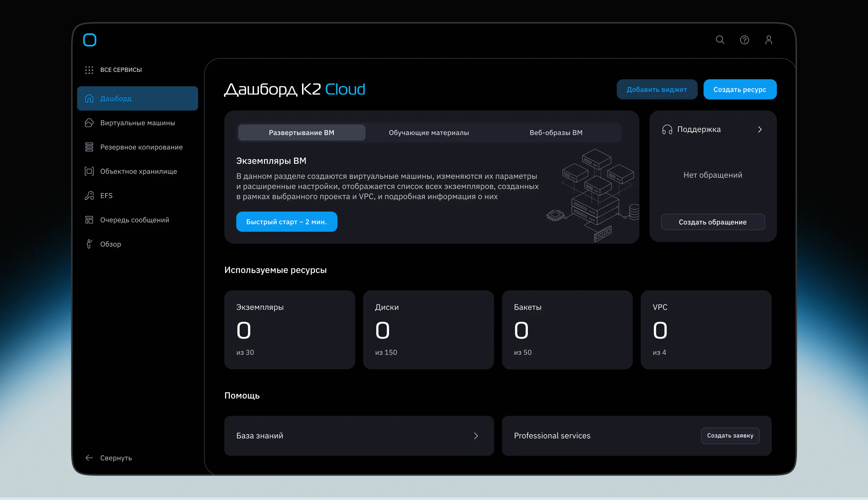868x500 pixels.
Task: Open the Обзор section
Action: (x=137, y=244)
